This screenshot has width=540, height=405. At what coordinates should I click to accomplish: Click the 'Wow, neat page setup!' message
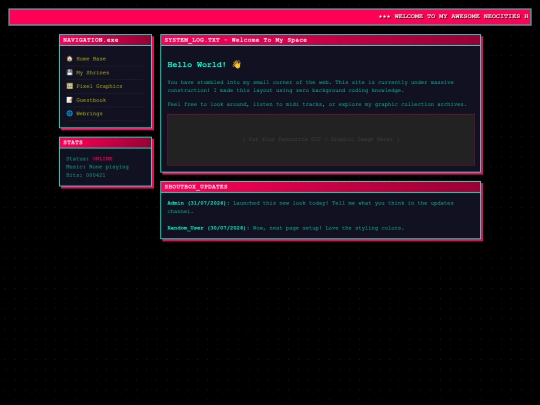pos(328,228)
